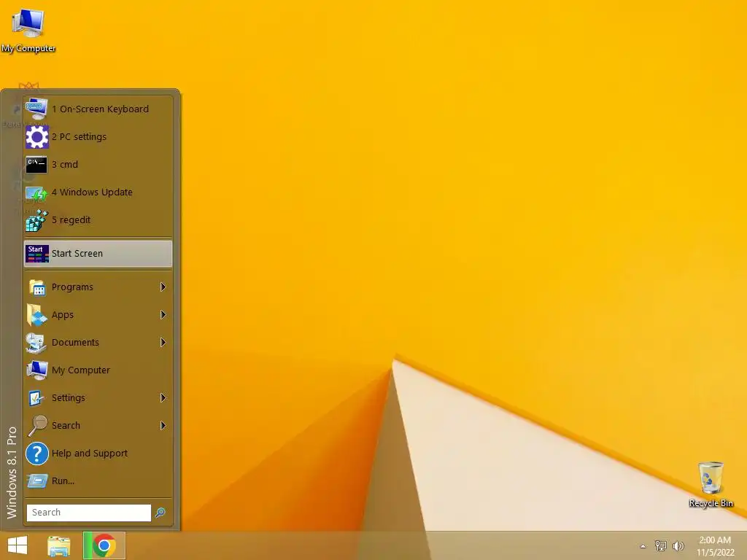Choose the Start Screen menu item
Image resolution: width=747 pixels, height=560 pixels.
(98, 253)
